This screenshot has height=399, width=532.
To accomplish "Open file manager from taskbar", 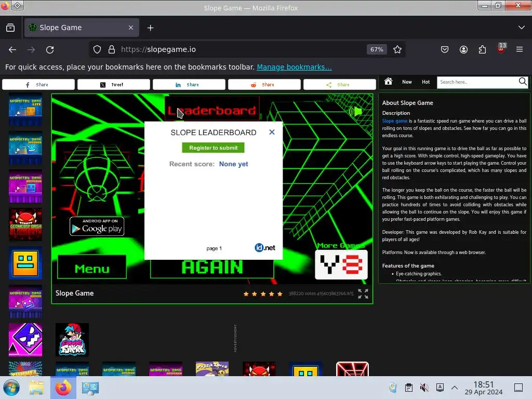I will (x=36, y=388).
